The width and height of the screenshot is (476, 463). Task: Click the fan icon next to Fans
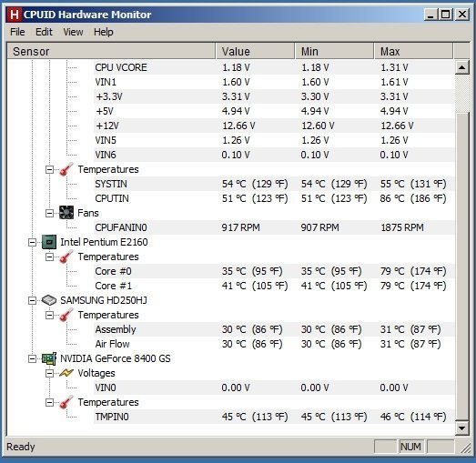point(66,213)
